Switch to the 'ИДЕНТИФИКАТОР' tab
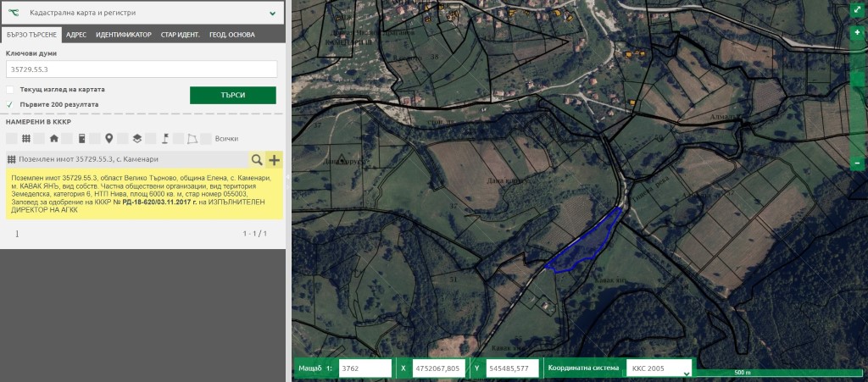 point(124,35)
